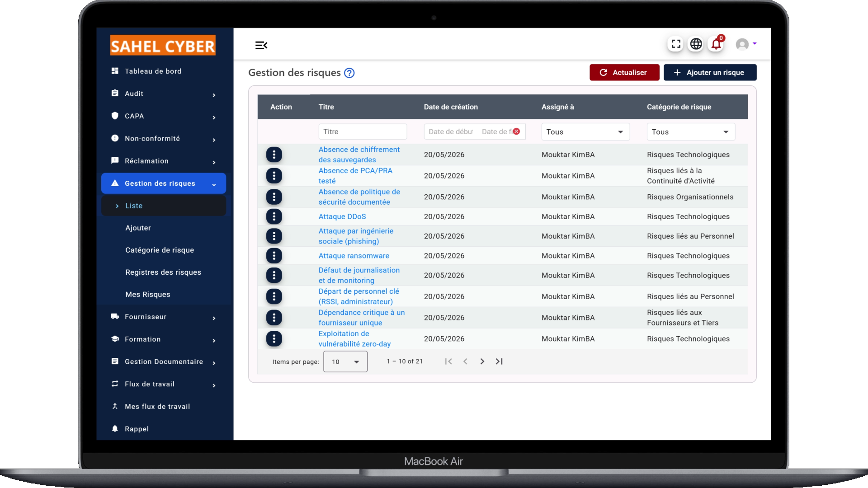Click the Titre column header
This screenshot has width=868, height=488.
(326, 107)
